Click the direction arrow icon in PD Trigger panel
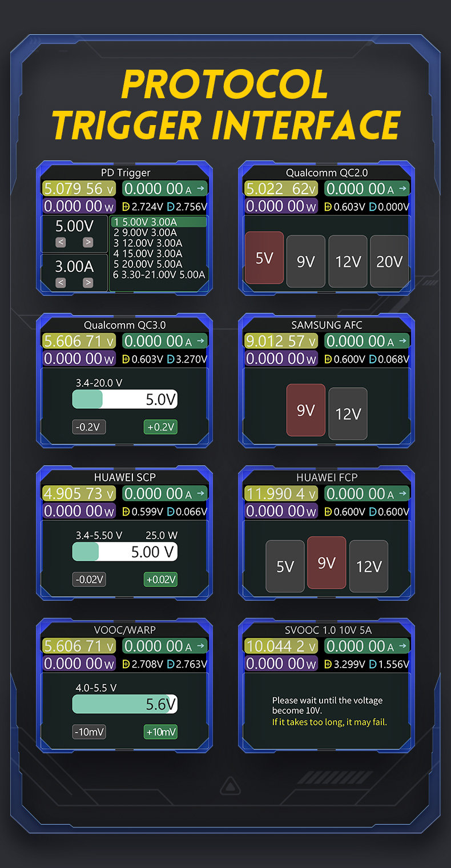The height and width of the screenshot is (868, 451). [200, 188]
